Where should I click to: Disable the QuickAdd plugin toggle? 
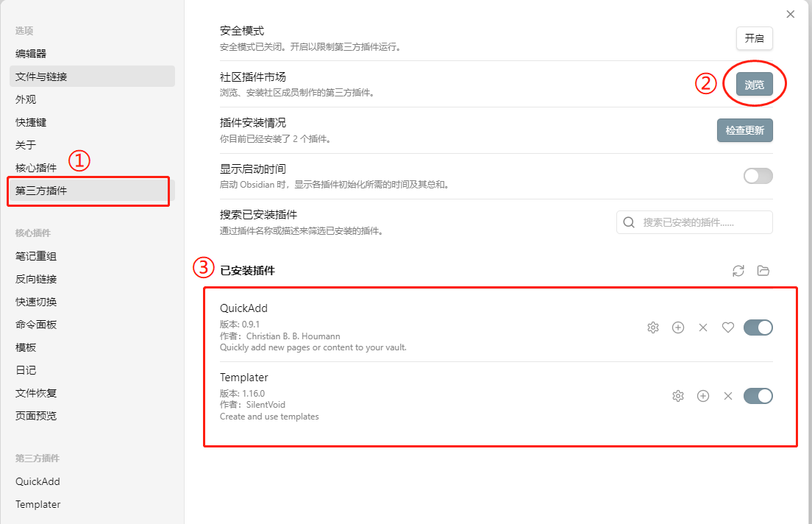coord(758,327)
